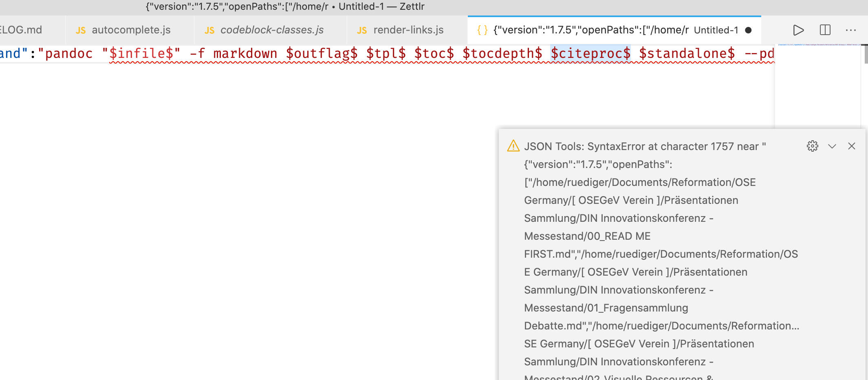Collapse the JSON Tools notification with the chevron
Viewport: 868px width, 380px height.
point(832,146)
